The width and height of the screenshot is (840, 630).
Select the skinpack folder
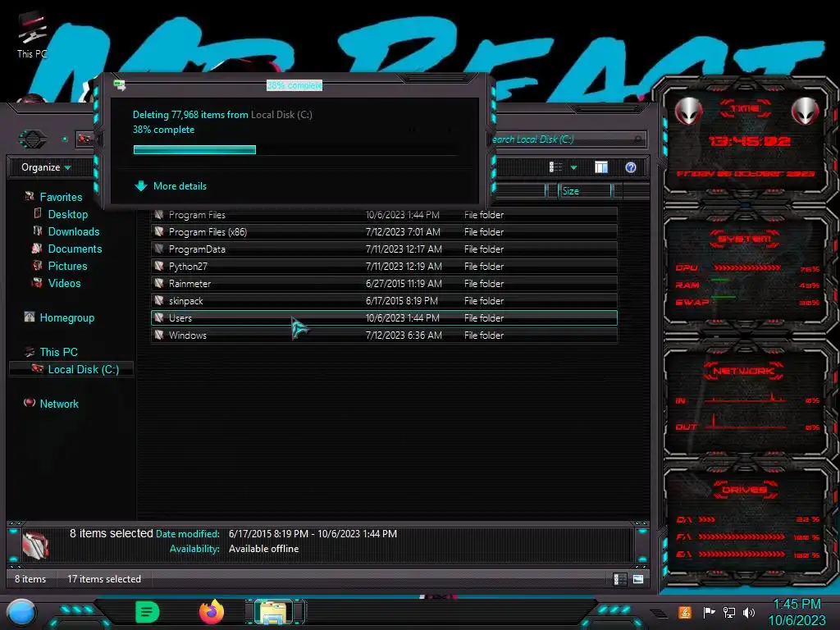(384, 300)
